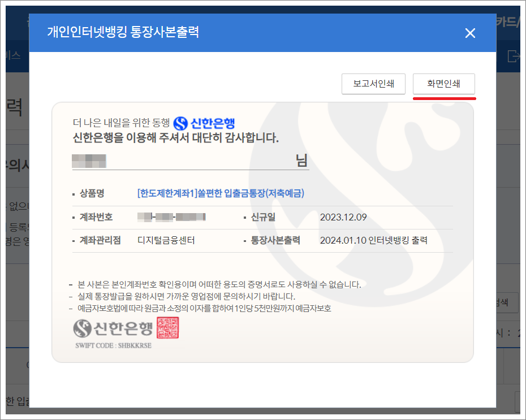Click the 2024.01.10 인터넷뱅킹 출력 text
526x420 pixels.
373,240
